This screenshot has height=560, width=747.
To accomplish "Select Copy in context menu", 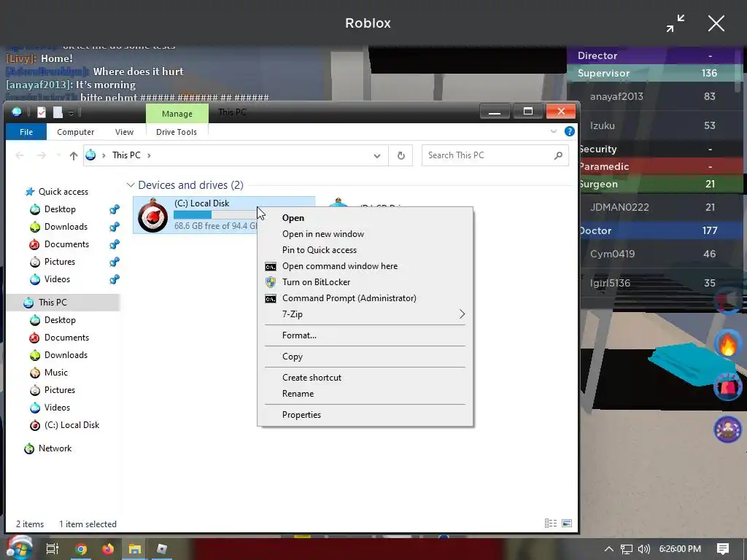I will pos(365,356).
